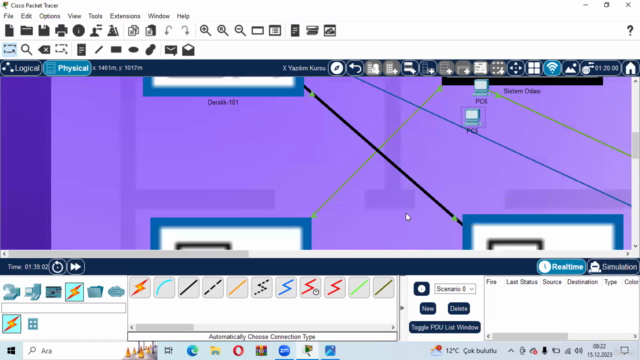
Task: Select the orange fiber cable
Action: click(x=237, y=288)
